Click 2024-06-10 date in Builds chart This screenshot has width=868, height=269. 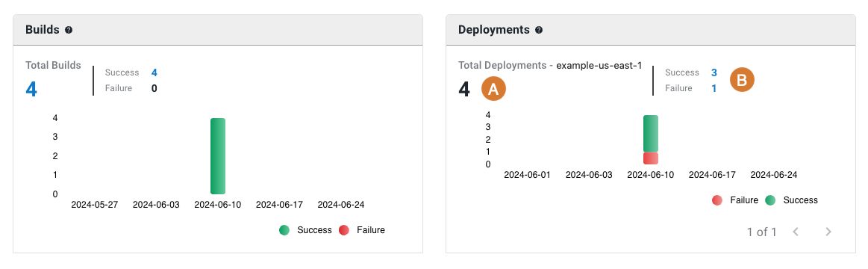(217, 205)
